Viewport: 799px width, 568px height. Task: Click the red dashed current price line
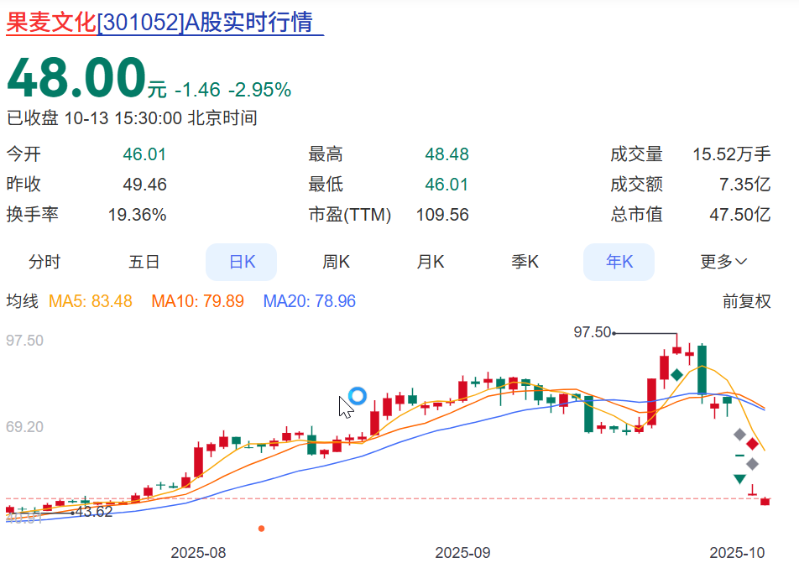(x=400, y=498)
